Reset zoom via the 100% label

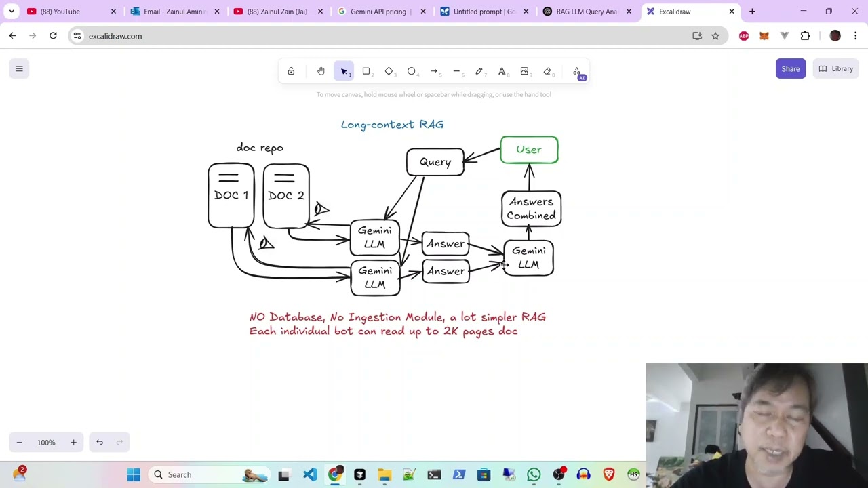coord(46,443)
